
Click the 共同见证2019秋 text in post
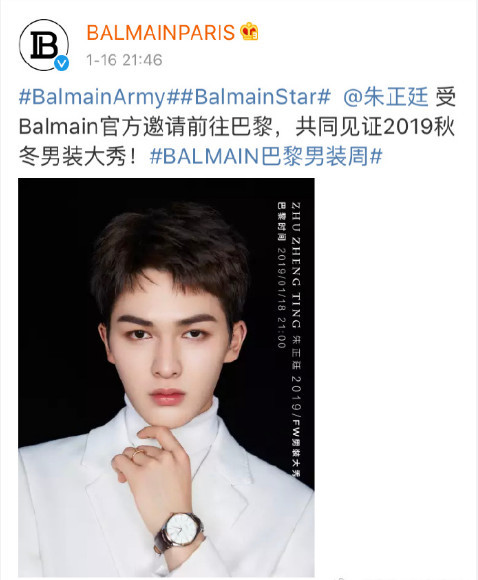click(375, 127)
